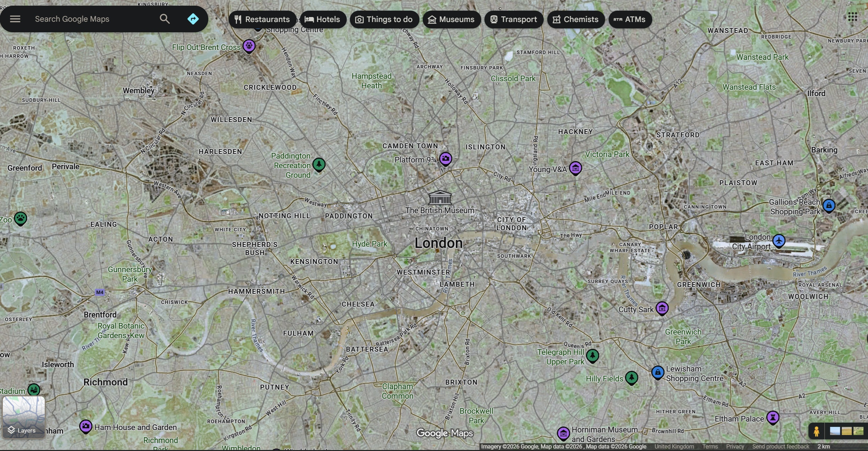868x451 pixels.
Task: Expand the imagery strip beside Pegman
Action: pos(846,431)
